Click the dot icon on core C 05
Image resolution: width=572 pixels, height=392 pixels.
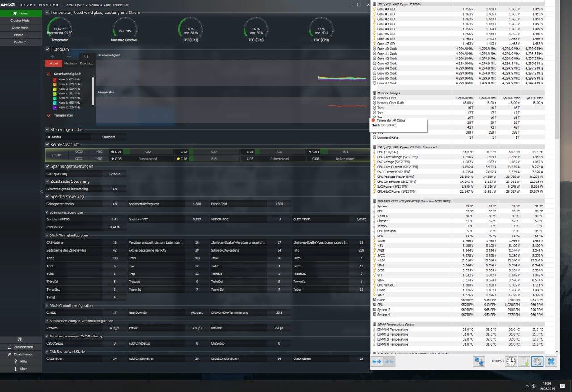(112, 159)
